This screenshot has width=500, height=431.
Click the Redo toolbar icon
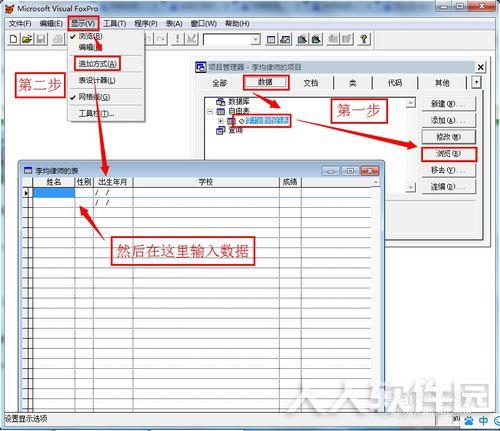[x=161, y=39]
